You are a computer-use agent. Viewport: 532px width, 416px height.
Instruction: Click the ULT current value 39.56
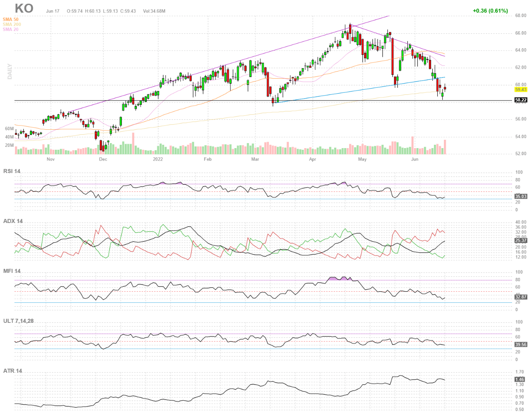click(521, 344)
